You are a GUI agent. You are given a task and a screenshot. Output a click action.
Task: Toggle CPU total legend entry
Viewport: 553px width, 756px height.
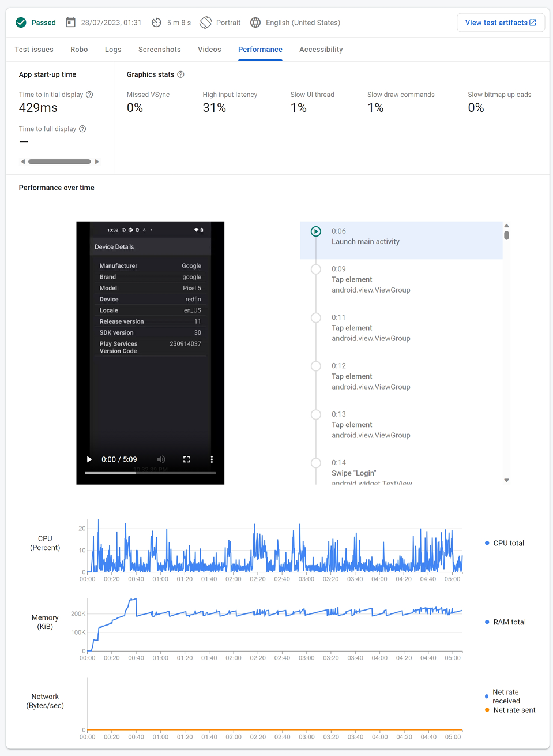click(505, 543)
